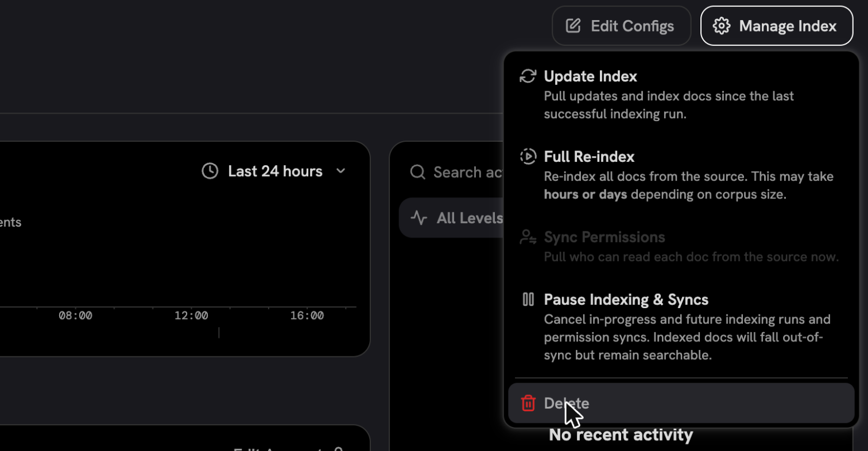
Task: Click the refresh arrows icon beside Update Index
Action: coord(528,76)
